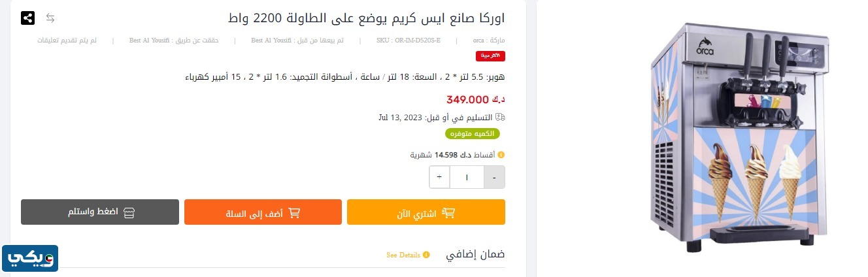
Task: Click the info icon beside See Details
Action: [426, 255]
